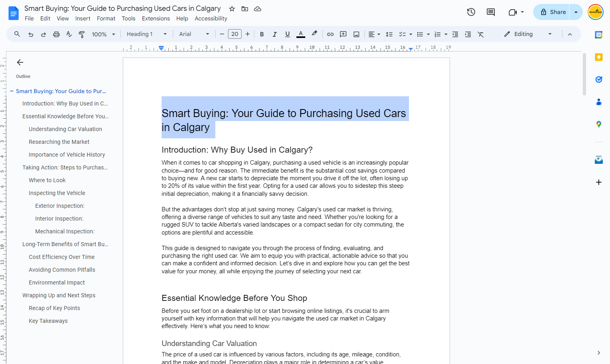Open the Format menu
Viewport: 610px width, 364px height.
coord(106,18)
